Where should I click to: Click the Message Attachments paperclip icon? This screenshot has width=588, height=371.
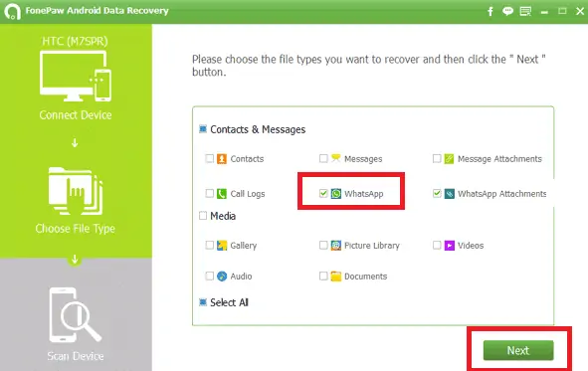pyautogui.click(x=449, y=159)
